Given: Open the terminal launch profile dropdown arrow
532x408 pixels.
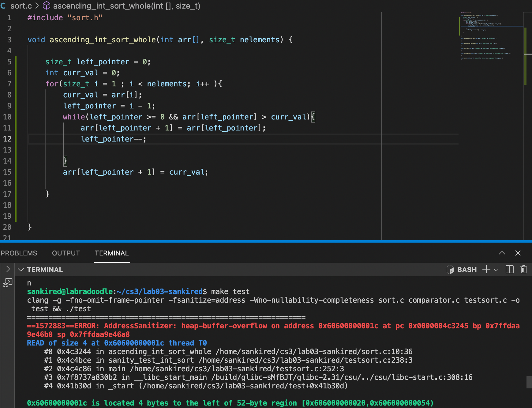Looking at the screenshot, I should 496,270.
